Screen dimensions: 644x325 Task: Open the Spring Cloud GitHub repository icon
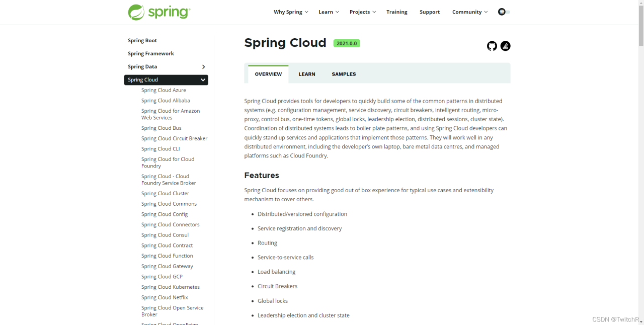point(492,46)
